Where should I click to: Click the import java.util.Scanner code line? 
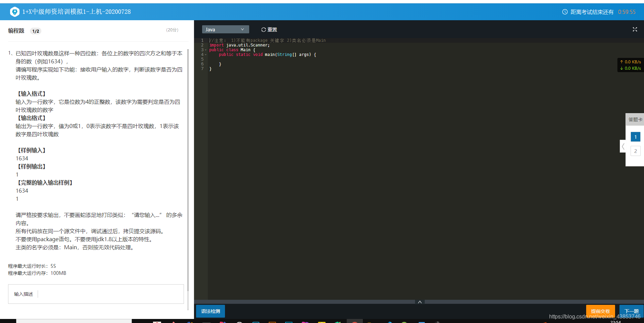tap(239, 45)
